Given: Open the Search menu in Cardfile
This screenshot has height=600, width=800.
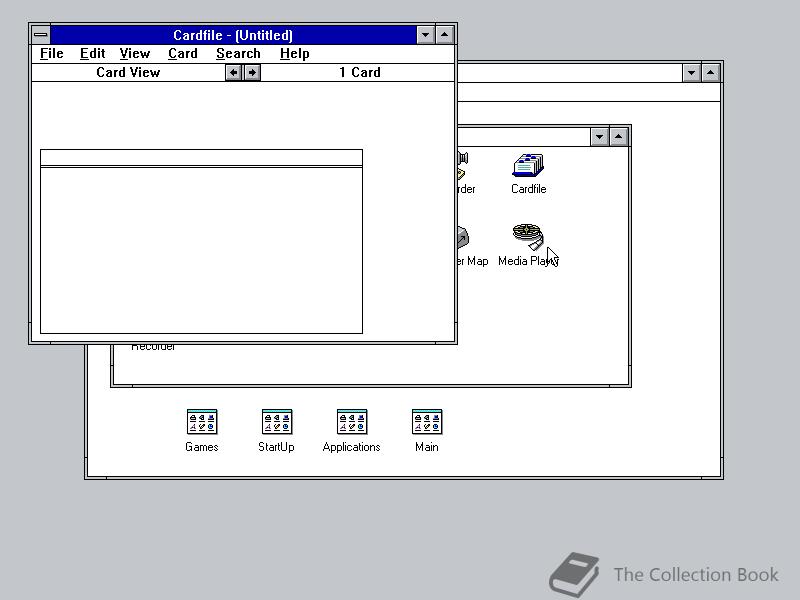Looking at the screenshot, I should click(x=238, y=53).
